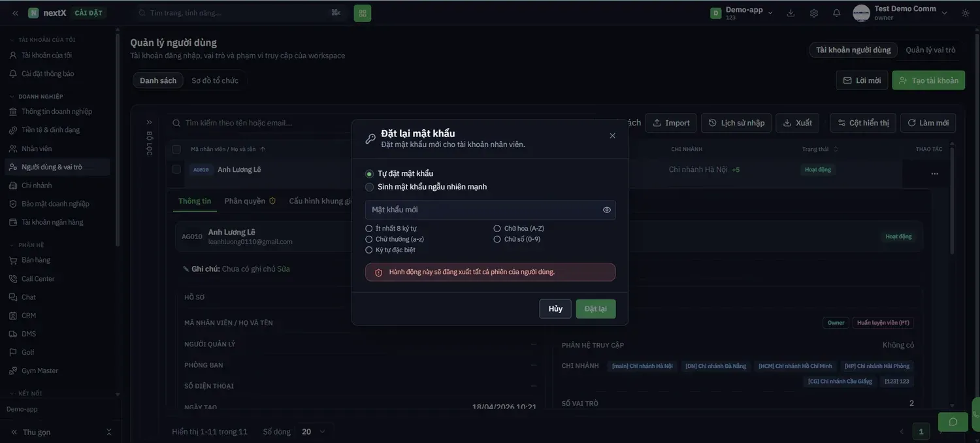Click Test Demo Comm user avatar
The height and width of the screenshot is (443, 980).
point(861,13)
